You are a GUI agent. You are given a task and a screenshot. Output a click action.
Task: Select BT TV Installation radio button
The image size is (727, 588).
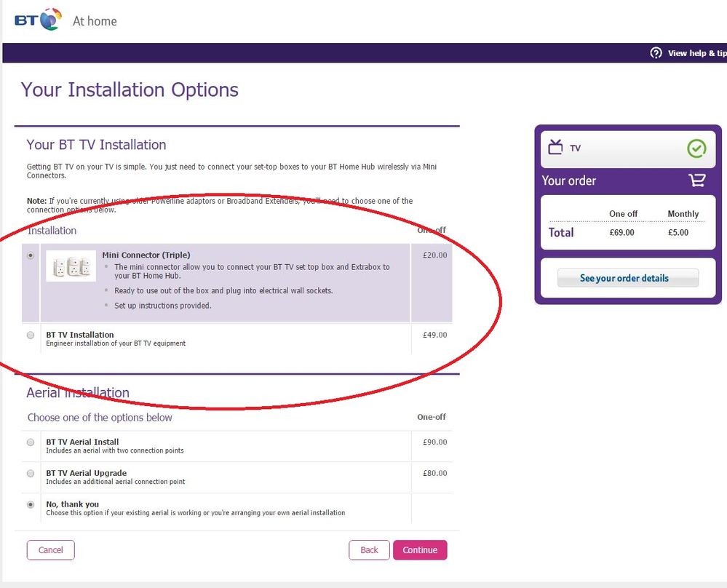pos(31,335)
